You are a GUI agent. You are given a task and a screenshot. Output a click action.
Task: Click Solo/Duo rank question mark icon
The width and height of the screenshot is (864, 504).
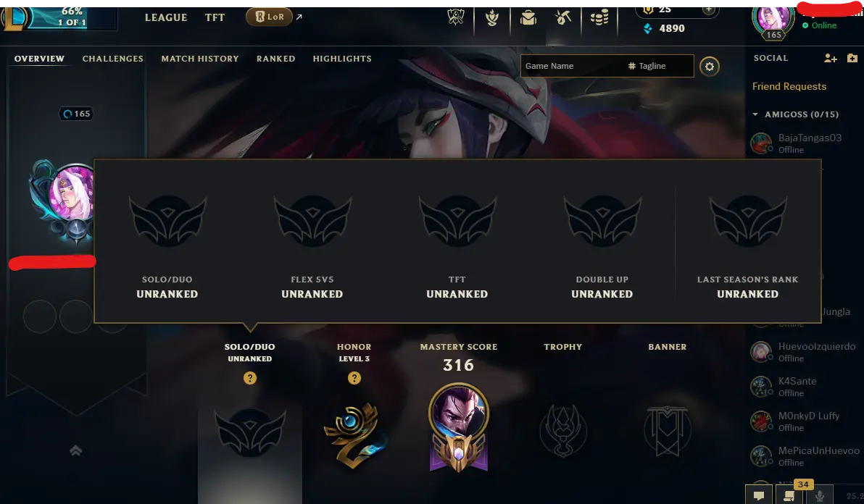point(250,378)
